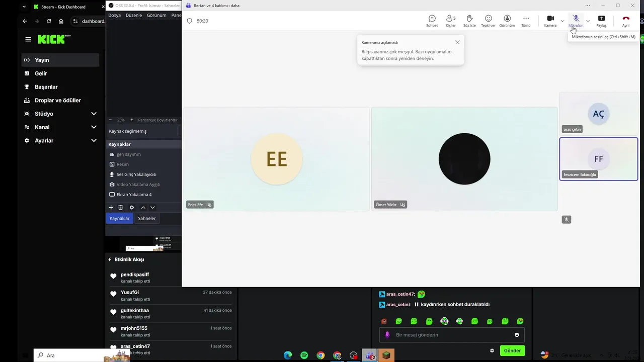
Task: Switch to the Sahneler tab in OBS
Action: pos(147,218)
